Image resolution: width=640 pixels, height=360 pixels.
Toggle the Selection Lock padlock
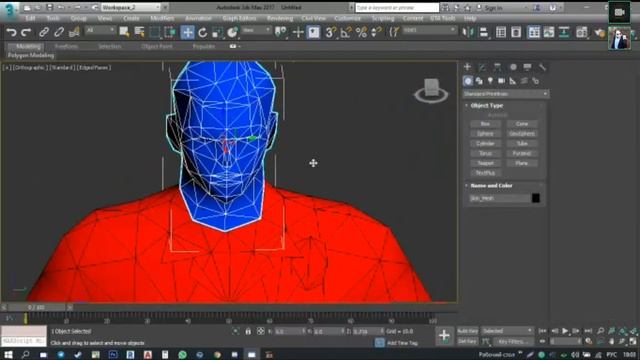[248, 331]
